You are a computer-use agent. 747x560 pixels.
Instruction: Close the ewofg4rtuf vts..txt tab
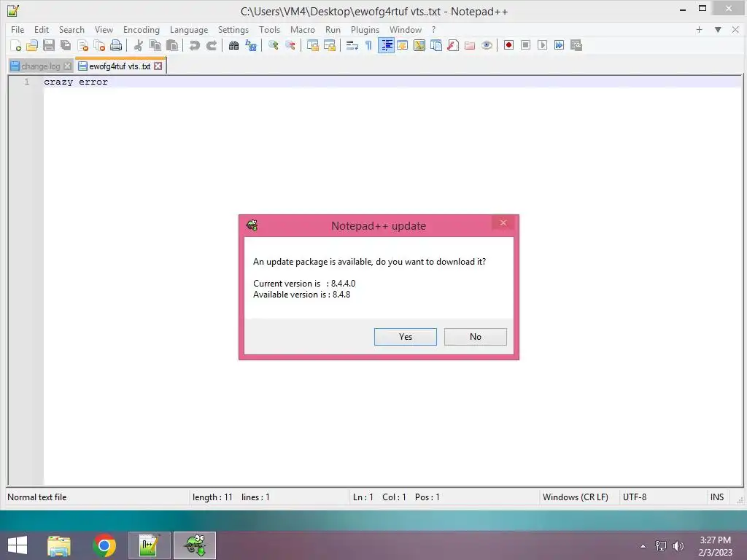[x=158, y=66]
